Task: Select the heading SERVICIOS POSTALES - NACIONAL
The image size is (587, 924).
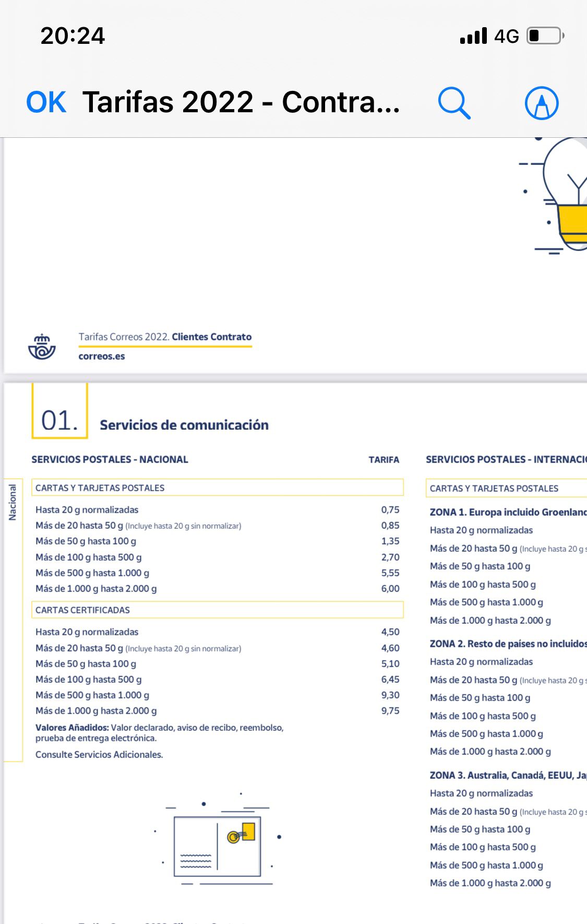Action: (x=110, y=459)
